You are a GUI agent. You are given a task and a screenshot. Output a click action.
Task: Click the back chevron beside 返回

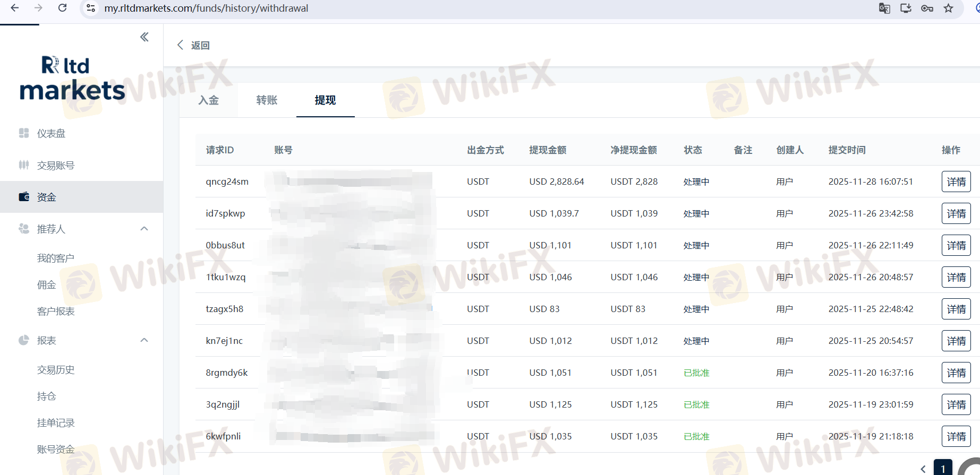(x=180, y=45)
